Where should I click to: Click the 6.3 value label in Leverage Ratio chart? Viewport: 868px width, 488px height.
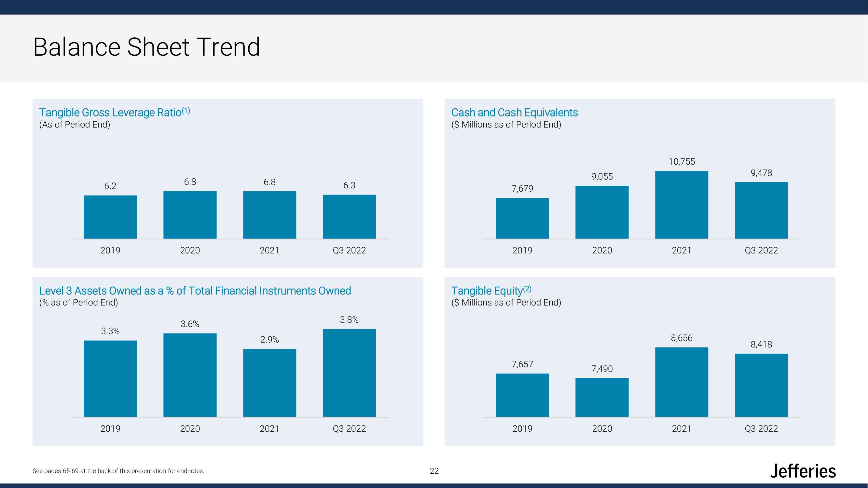tap(349, 185)
